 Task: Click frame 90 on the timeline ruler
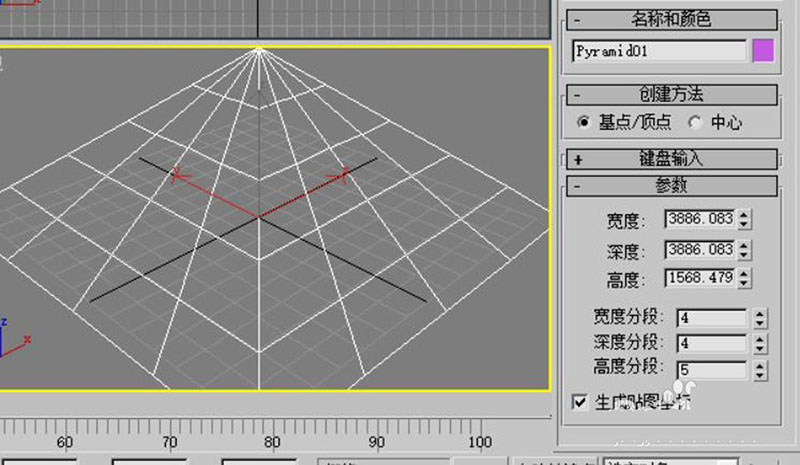377,442
